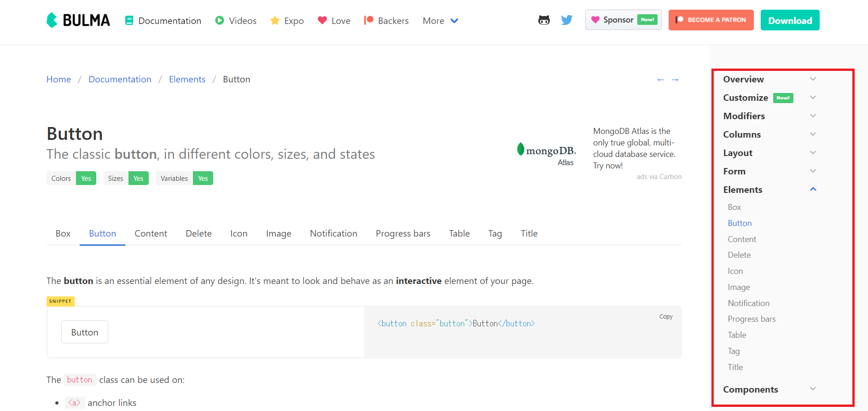
Task: Expand the More dropdown in navbar
Action: (x=440, y=21)
